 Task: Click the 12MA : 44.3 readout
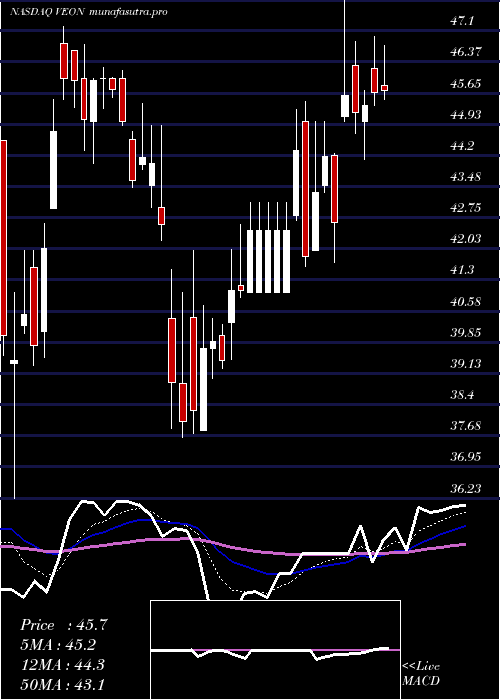pyautogui.click(x=63, y=665)
